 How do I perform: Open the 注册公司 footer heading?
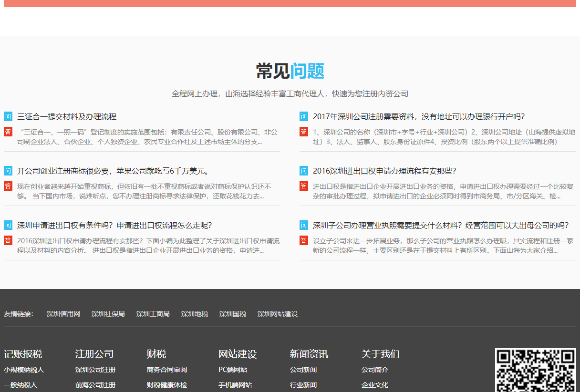[x=94, y=354]
